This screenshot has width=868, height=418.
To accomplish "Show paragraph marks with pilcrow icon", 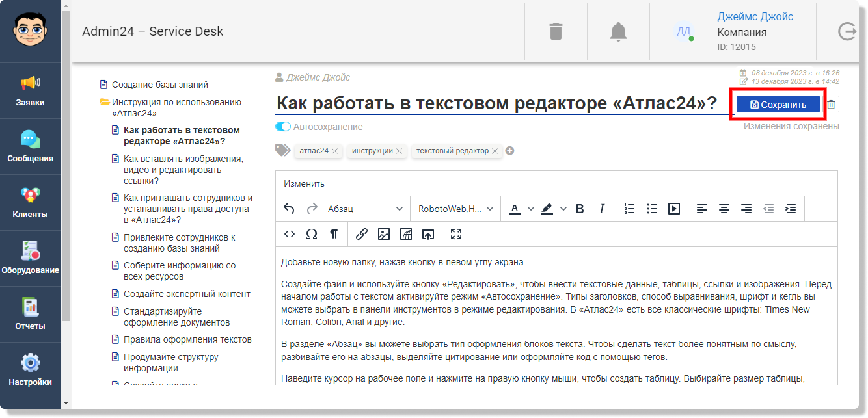I will point(334,234).
